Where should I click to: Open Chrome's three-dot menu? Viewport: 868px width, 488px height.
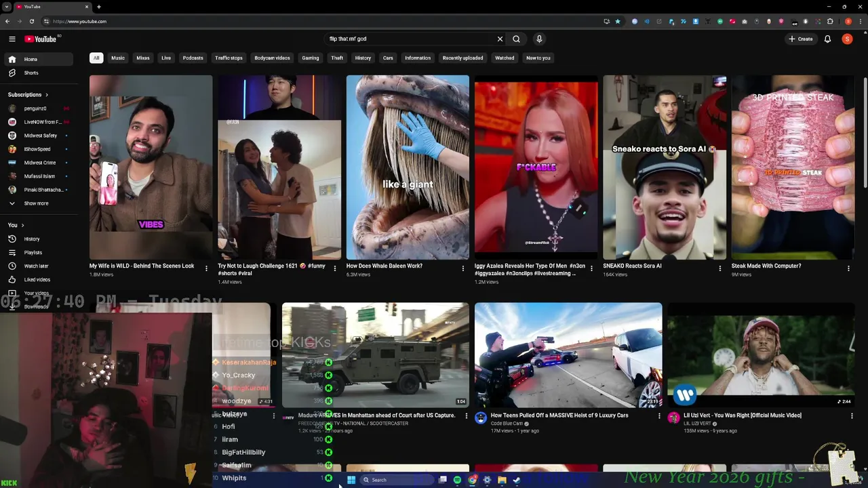[861, 21]
